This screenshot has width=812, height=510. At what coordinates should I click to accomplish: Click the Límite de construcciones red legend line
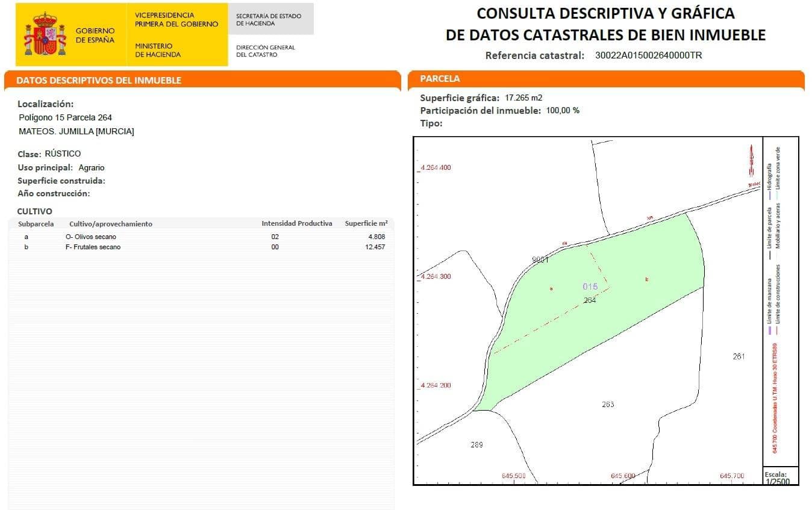pyautogui.click(x=778, y=331)
